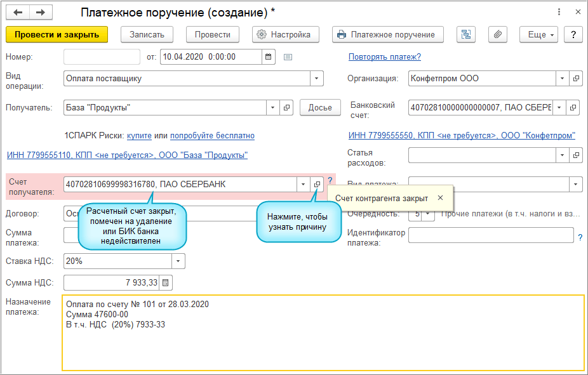The image size is (588, 375).
Task: Click the Номер input field
Action: 102,57
